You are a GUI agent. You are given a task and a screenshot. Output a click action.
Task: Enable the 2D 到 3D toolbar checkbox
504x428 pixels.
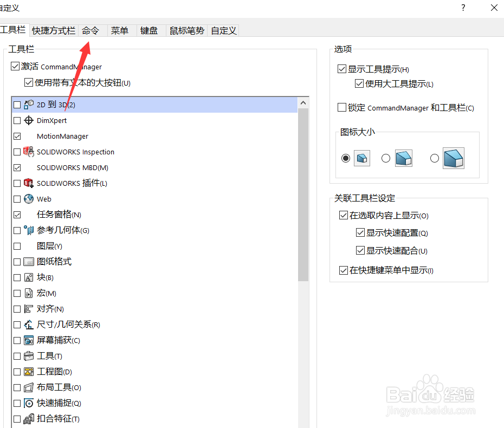click(17, 105)
